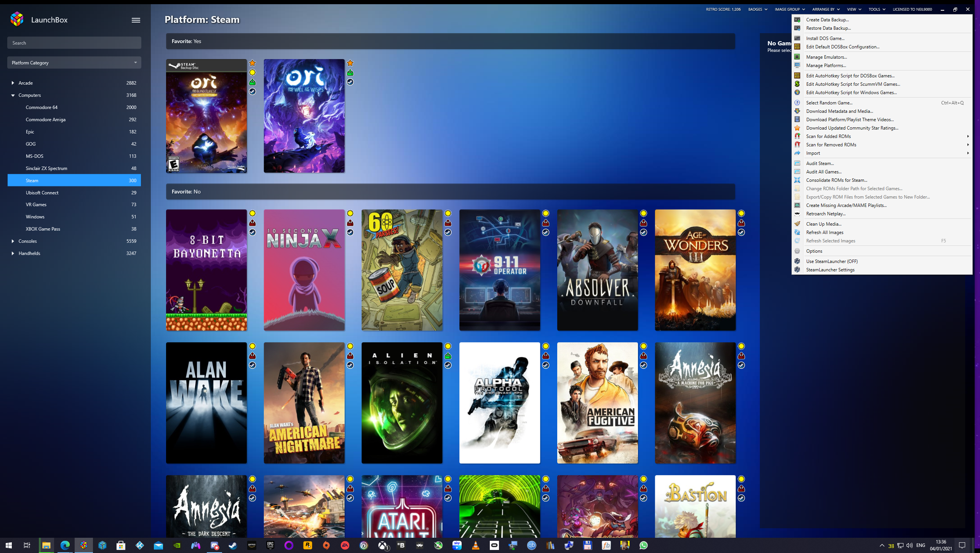Click the Options gear icon in Tools menu
The width and height of the screenshot is (980, 553).
[x=797, y=251]
